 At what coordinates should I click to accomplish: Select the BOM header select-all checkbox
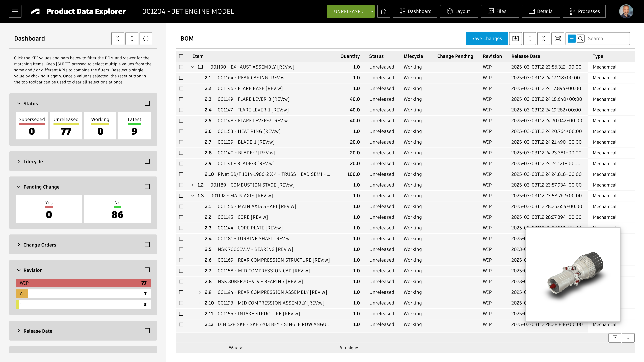pos(181,56)
